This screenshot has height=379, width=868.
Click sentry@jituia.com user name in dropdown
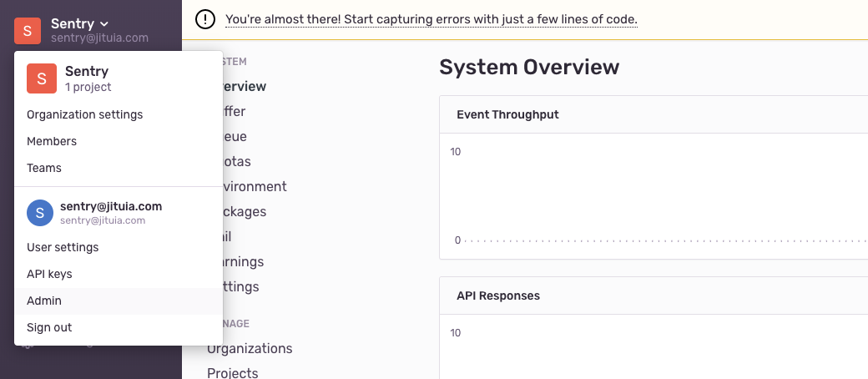coord(111,206)
